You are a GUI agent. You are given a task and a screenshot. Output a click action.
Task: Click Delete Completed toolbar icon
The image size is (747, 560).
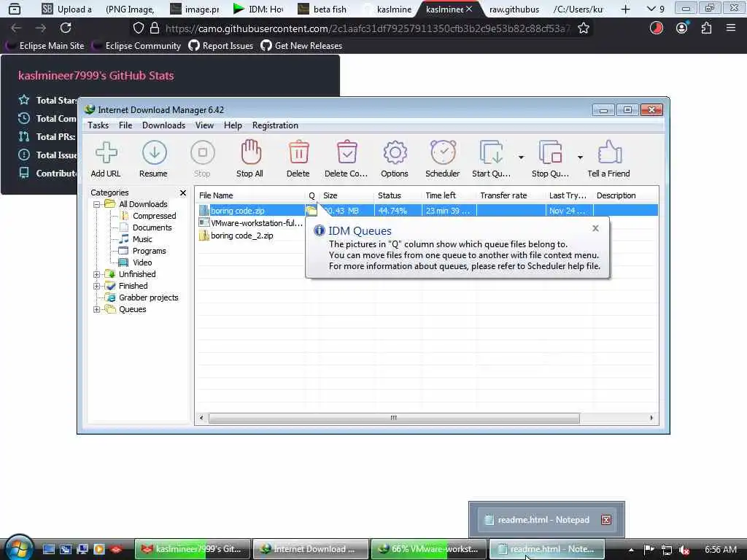(x=347, y=159)
